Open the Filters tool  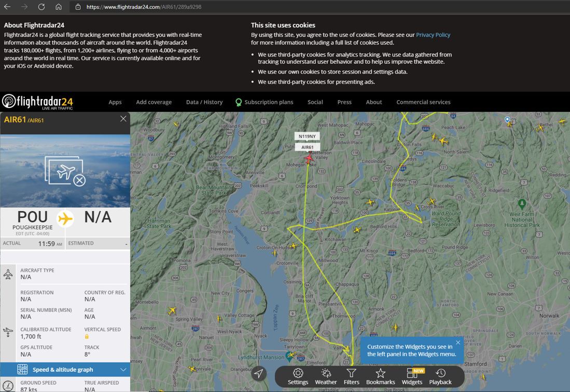point(351,376)
